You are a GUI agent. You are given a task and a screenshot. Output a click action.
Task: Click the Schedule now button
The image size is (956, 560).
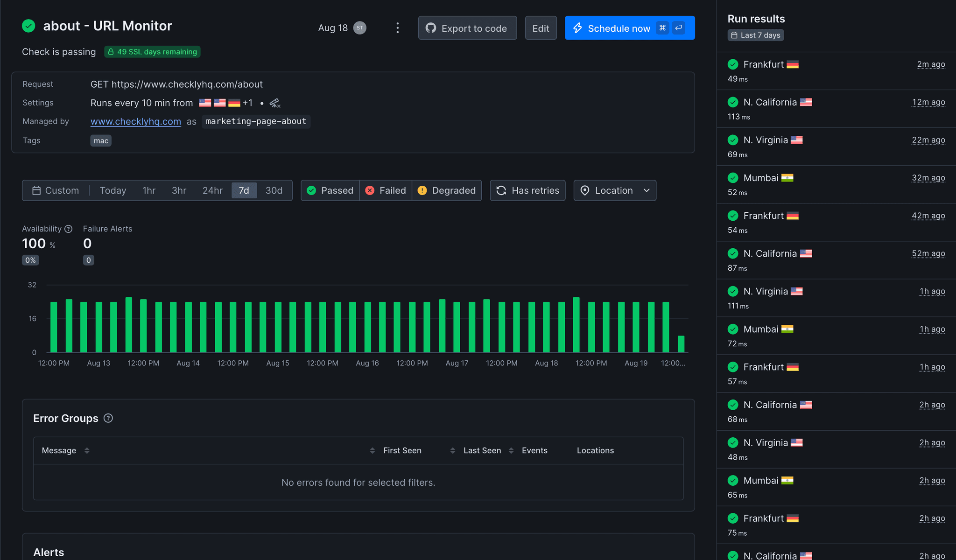pyautogui.click(x=630, y=28)
